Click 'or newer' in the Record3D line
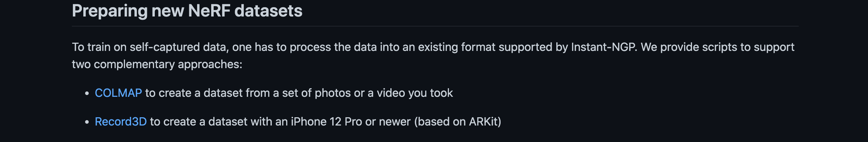 tap(388, 122)
